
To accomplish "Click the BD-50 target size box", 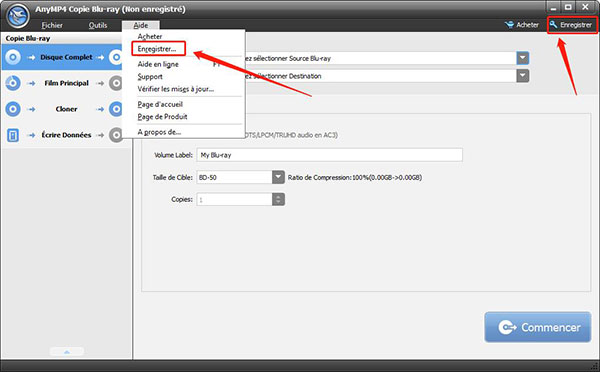I will pos(234,177).
